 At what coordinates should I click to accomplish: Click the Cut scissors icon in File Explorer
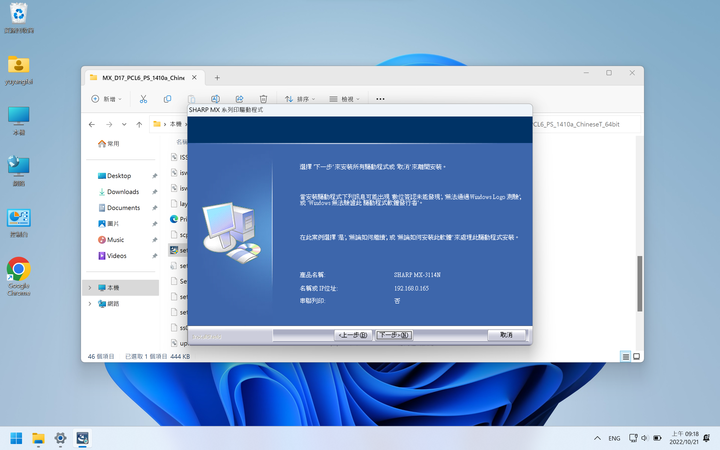pyautogui.click(x=143, y=99)
